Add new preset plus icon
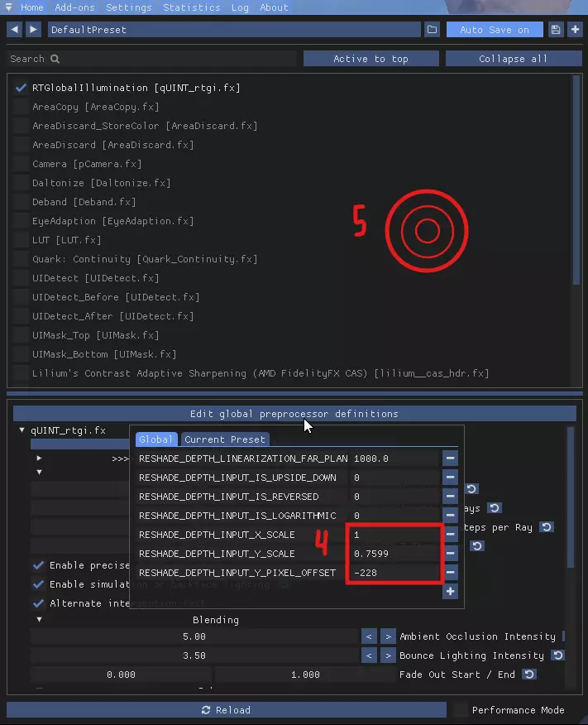Viewport: 588px width, 725px height. pyautogui.click(x=575, y=30)
